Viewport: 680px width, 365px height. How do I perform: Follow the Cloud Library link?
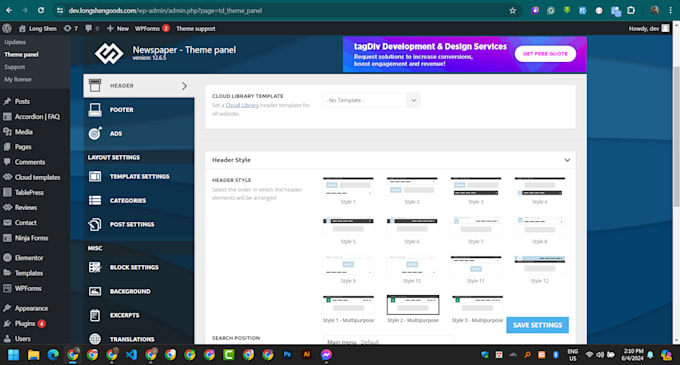[242, 105]
